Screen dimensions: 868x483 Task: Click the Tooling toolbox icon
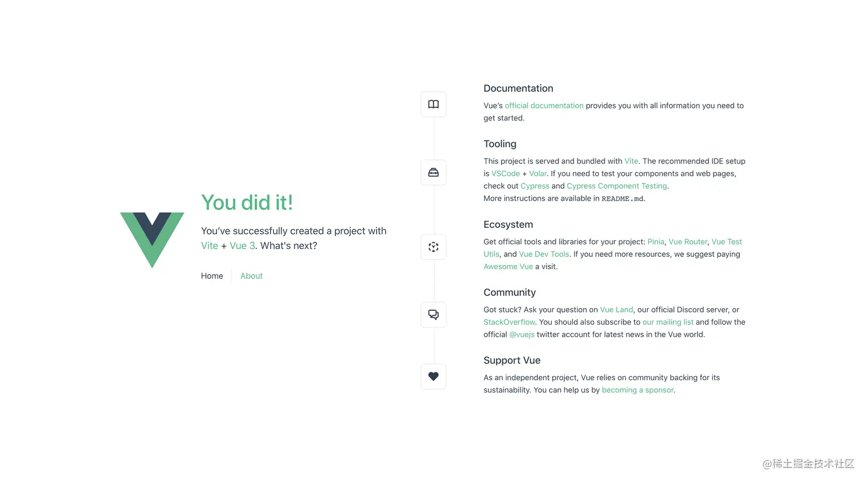tap(433, 173)
